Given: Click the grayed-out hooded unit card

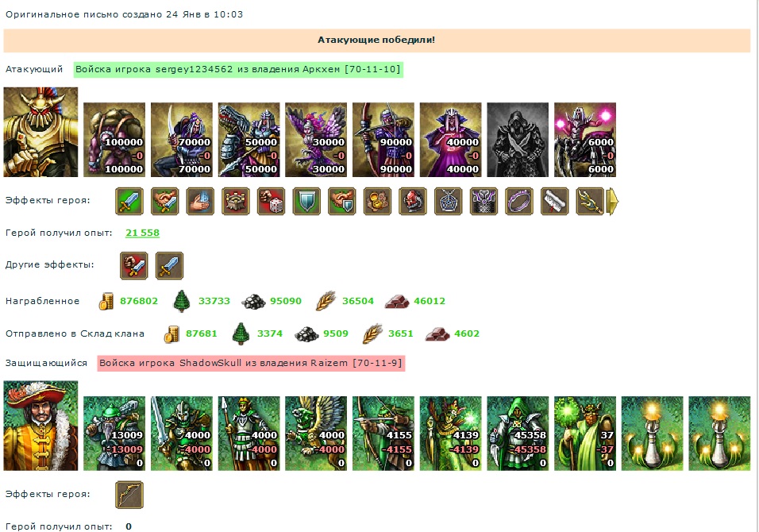Looking at the screenshot, I should pyautogui.click(x=518, y=140).
